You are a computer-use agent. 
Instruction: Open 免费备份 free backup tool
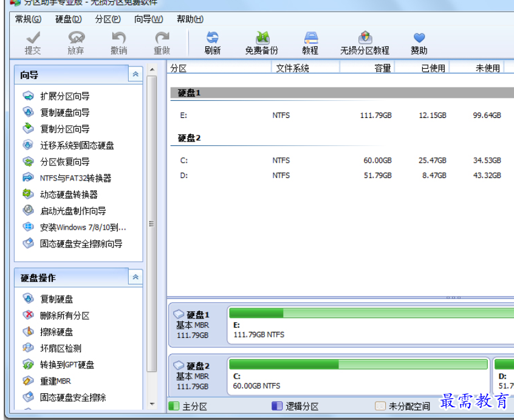point(262,43)
